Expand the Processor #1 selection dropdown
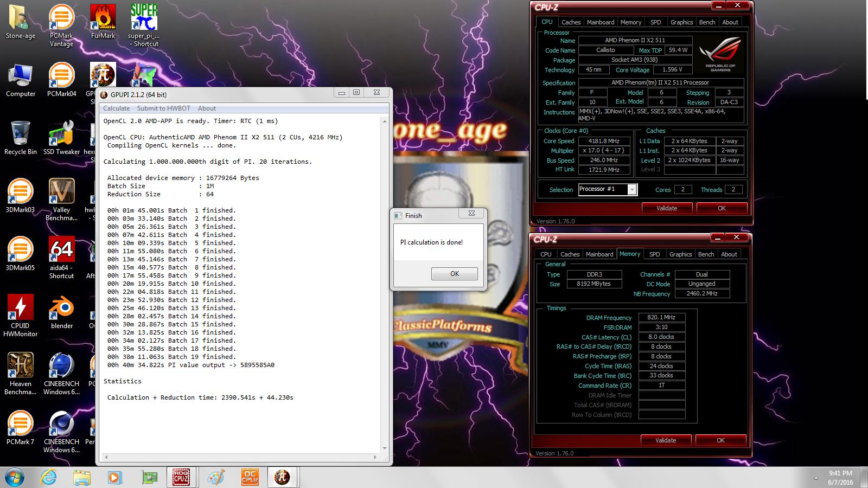This screenshot has width=868, height=488. click(631, 189)
